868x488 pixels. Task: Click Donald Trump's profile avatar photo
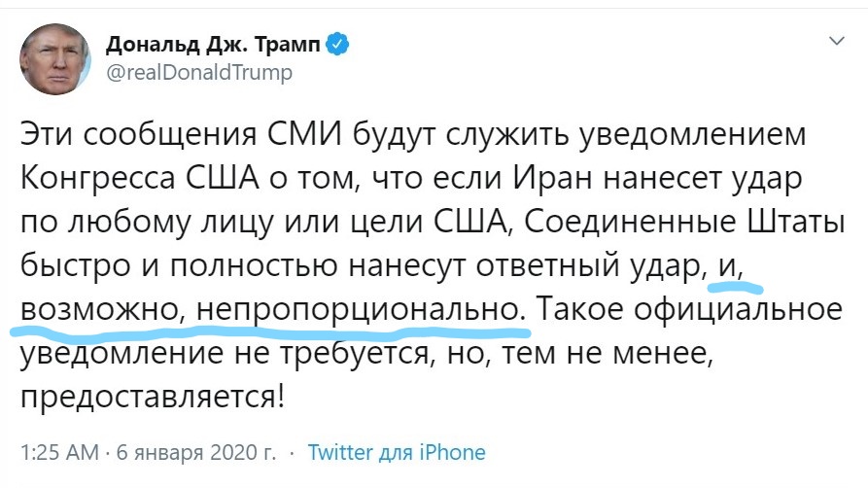click(x=51, y=57)
